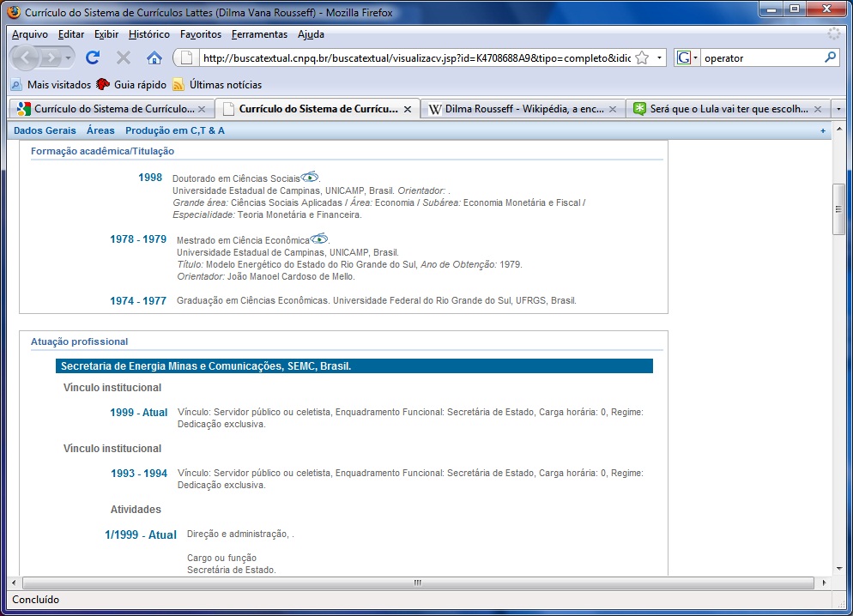Click the vertical scrollbar thumb
The width and height of the screenshot is (853, 616).
pyautogui.click(x=839, y=208)
